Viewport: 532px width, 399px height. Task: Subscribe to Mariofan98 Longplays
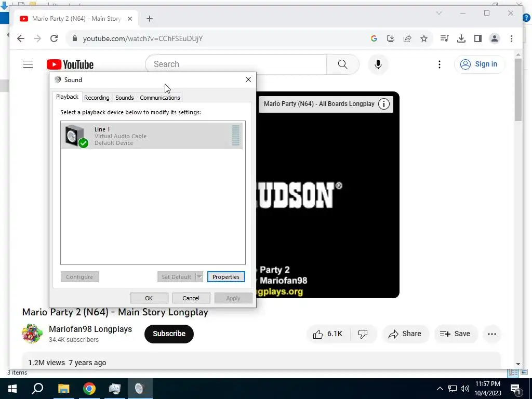click(x=169, y=334)
